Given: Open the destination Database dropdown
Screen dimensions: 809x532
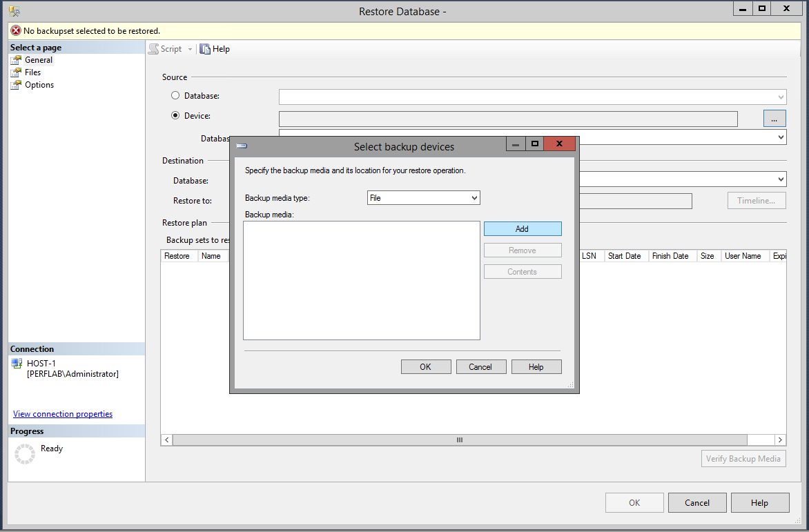Looking at the screenshot, I should [779, 179].
